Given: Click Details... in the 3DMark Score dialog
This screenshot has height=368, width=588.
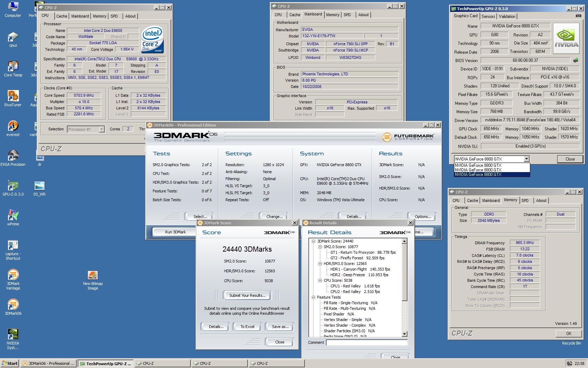Looking at the screenshot, I should point(216,327).
